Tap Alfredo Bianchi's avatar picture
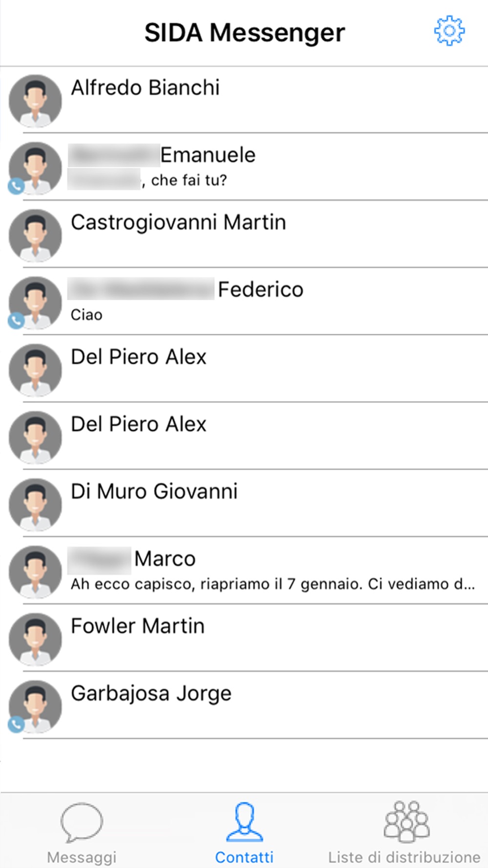488x868 pixels. tap(35, 101)
